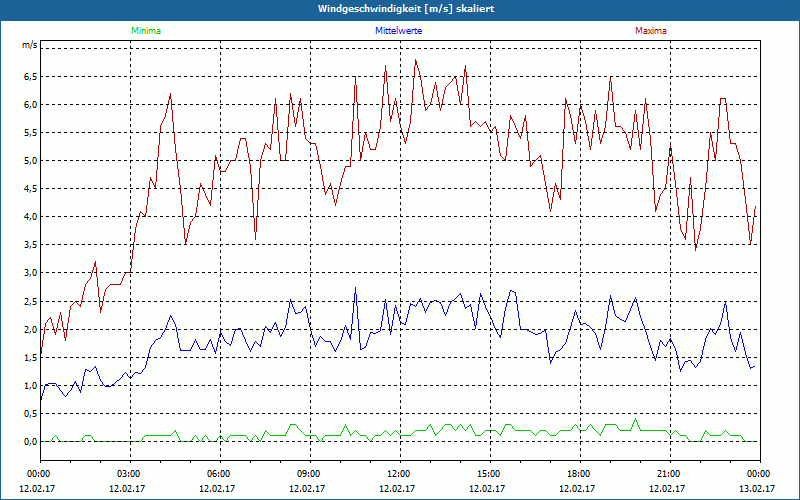Viewport: 800px width, 500px height.
Task: Click the "6,0" y-axis value
Action: (31, 105)
